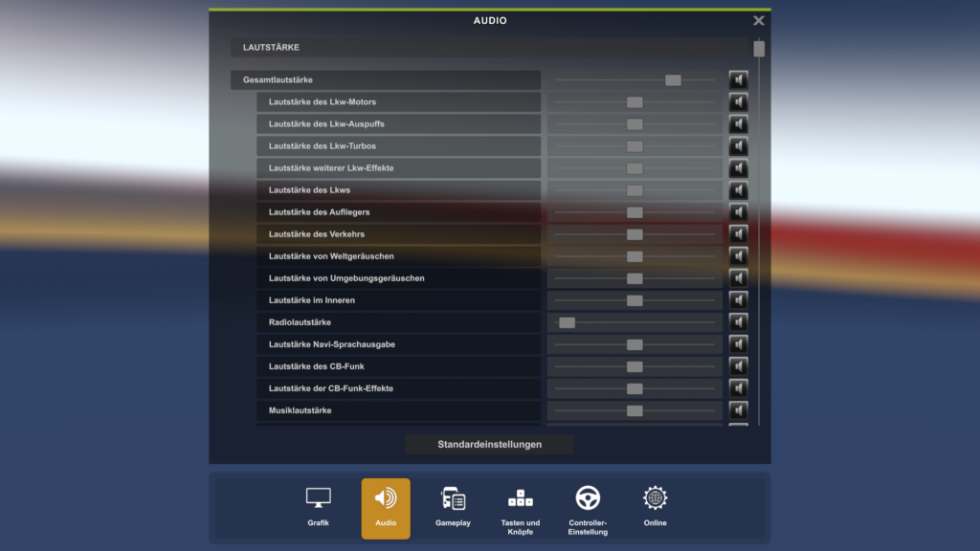Mute Lautstärke des CB-Funk speaker icon

pos(738,366)
